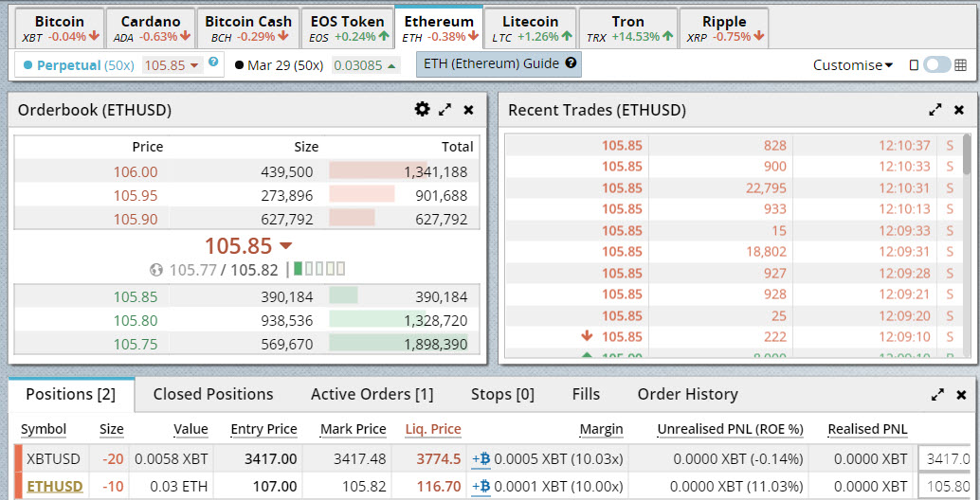Switch to the Tron tab
The width and height of the screenshot is (980, 500).
coord(628,28)
